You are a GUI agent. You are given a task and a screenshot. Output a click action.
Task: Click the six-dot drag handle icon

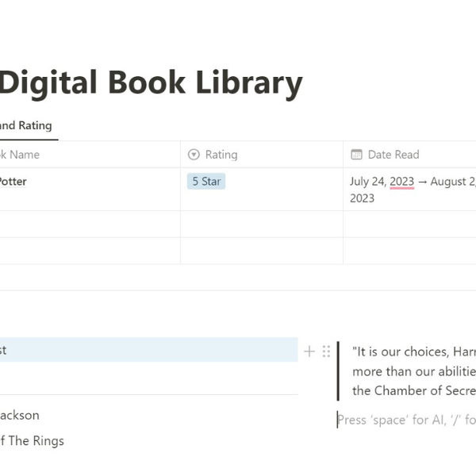pos(326,351)
